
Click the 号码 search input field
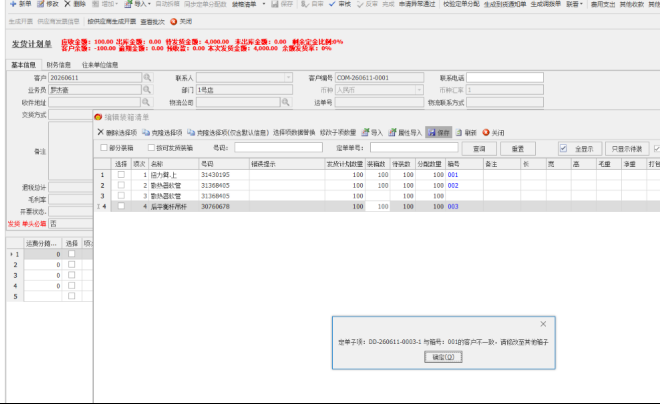278,147
